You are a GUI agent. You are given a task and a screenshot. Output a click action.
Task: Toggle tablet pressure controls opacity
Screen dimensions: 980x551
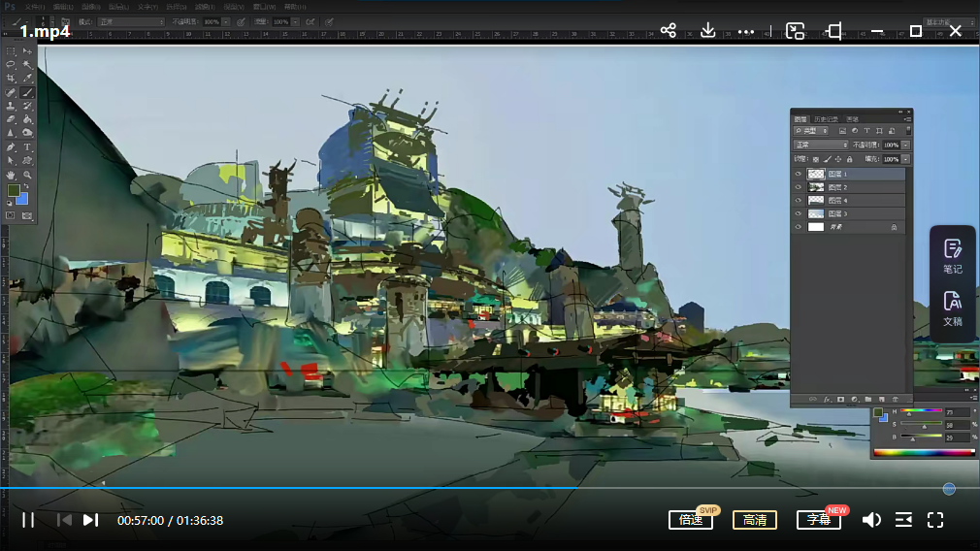coord(241,22)
